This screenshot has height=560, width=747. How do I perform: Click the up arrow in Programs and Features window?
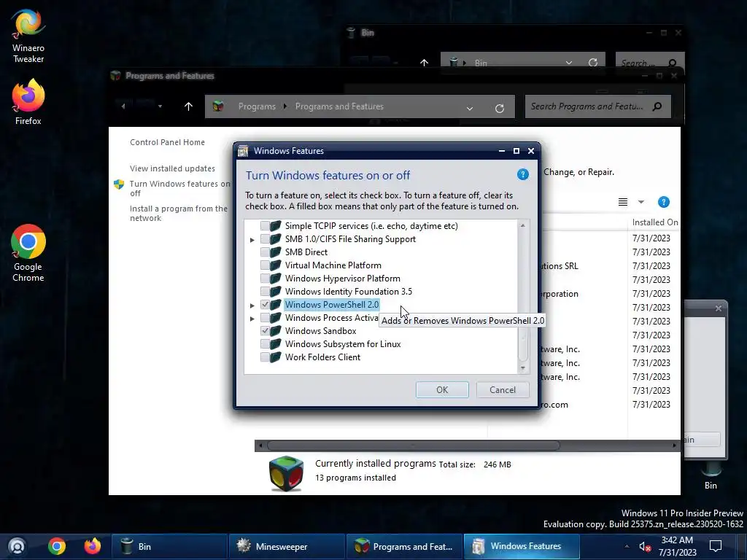(x=188, y=106)
